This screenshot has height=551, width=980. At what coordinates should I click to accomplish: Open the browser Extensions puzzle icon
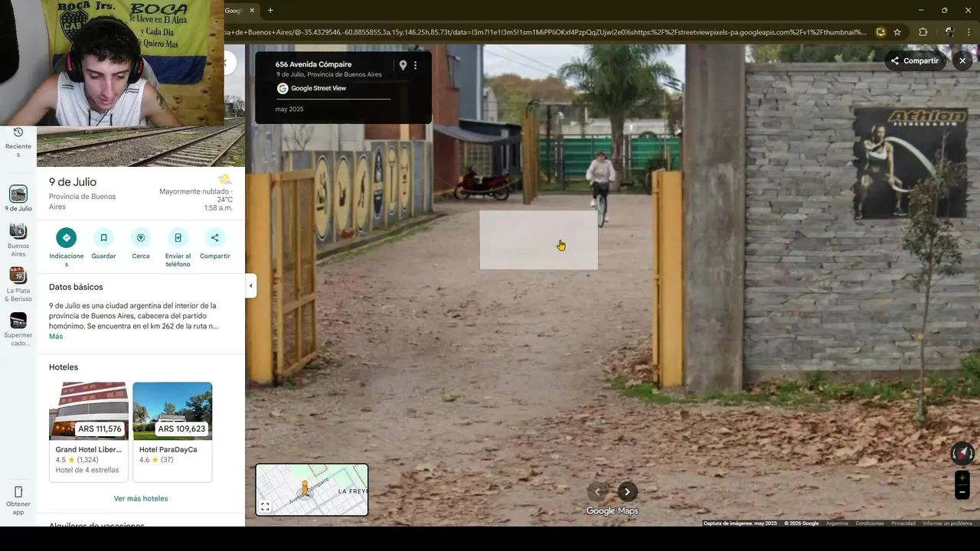923,32
